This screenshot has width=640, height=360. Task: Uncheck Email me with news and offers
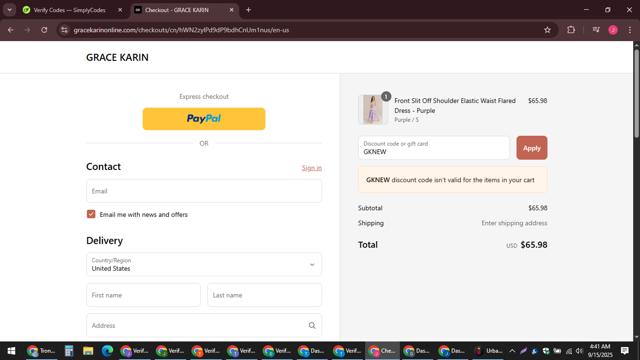(x=91, y=214)
